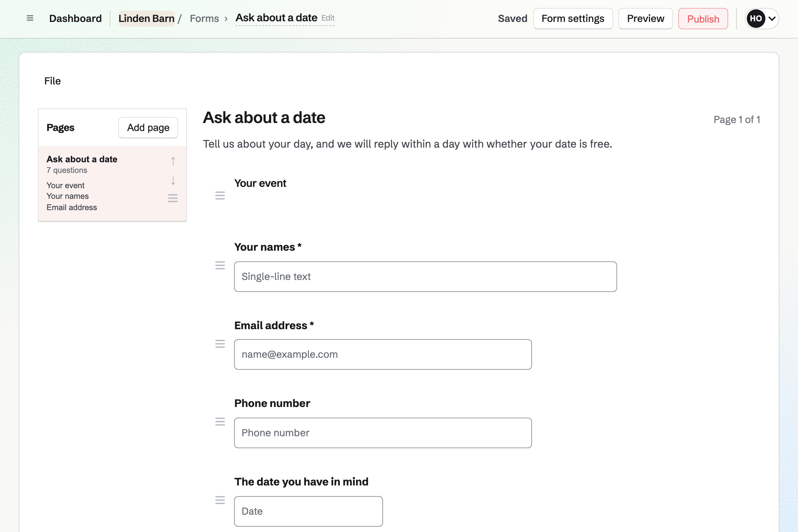
Task: Click drag handle beside the Date field
Action: pyautogui.click(x=220, y=500)
